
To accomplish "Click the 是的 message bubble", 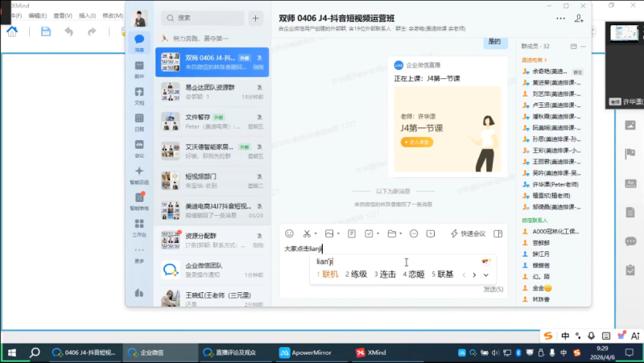I will click(x=494, y=42).
